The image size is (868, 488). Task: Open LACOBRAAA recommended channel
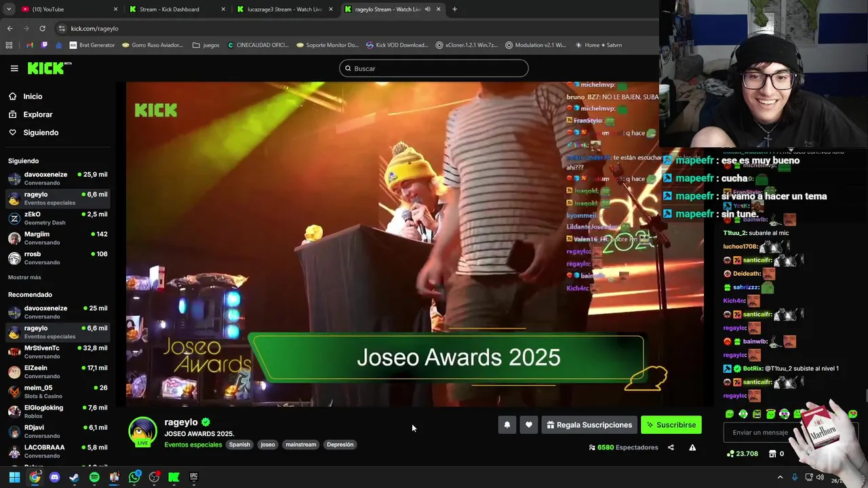point(57,451)
